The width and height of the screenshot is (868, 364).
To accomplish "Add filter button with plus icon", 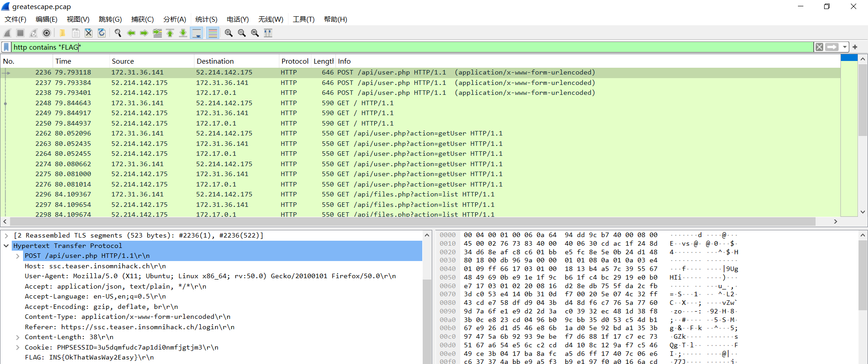I will tap(855, 47).
